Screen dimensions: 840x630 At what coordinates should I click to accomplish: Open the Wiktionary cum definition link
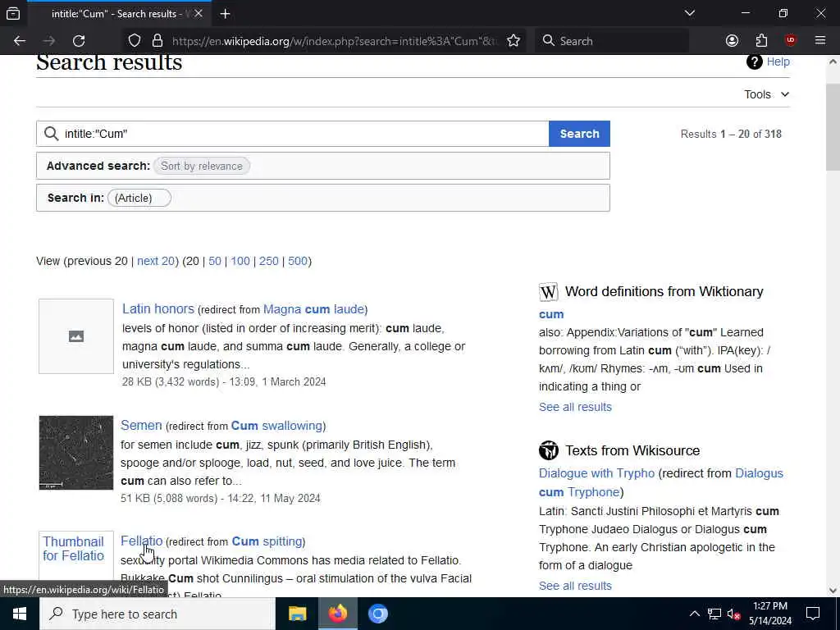click(551, 314)
